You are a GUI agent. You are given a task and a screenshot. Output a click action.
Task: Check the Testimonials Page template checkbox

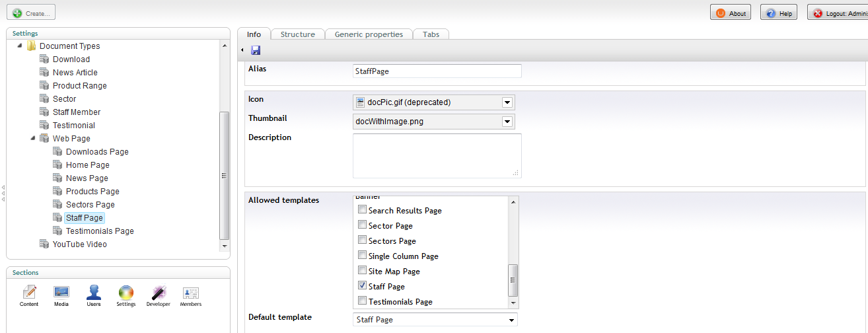click(362, 301)
